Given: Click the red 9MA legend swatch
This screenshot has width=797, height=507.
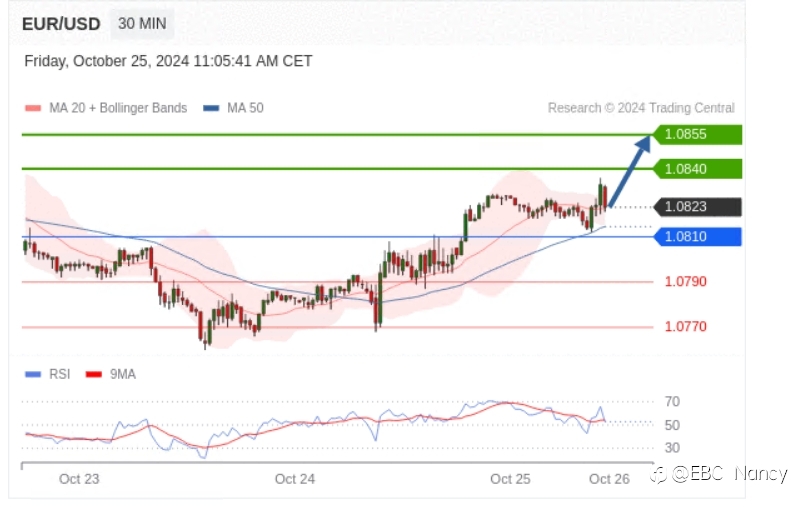Looking at the screenshot, I should [x=94, y=375].
